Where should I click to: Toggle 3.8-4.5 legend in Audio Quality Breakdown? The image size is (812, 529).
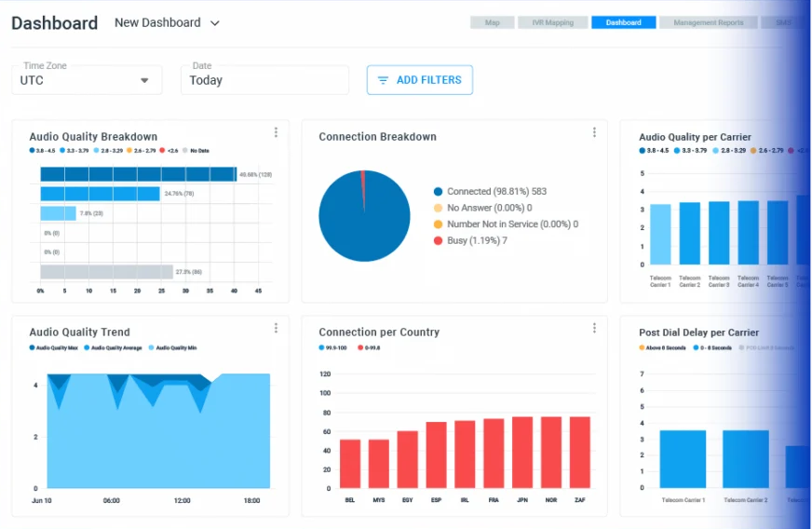coord(43,151)
